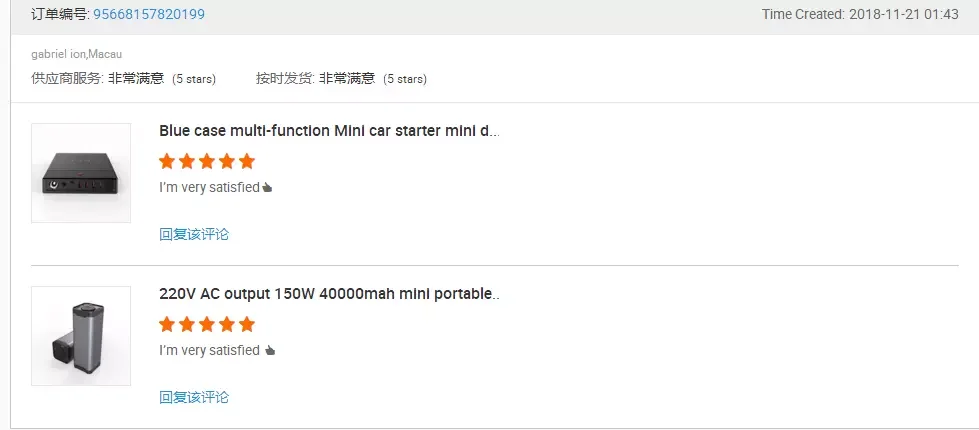The image size is (979, 430).
Task: Click the 220V AC power bank thumbnail
Action: pyautogui.click(x=81, y=336)
